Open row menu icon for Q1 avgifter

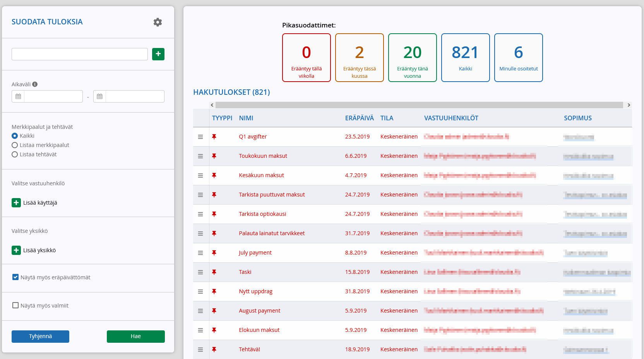point(200,137)
